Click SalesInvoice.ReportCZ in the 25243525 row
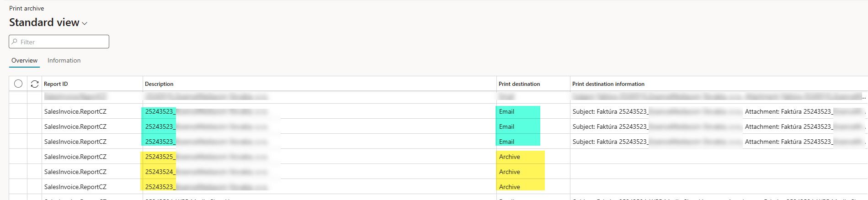Screen dimensions: 868x200 (x=75, y=157)
